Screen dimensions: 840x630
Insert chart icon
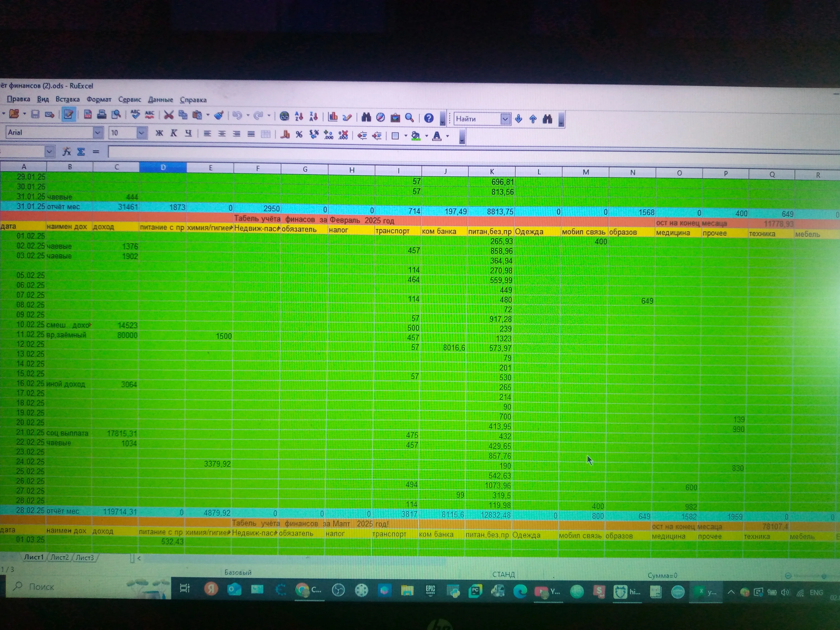[x=333, y=116]
